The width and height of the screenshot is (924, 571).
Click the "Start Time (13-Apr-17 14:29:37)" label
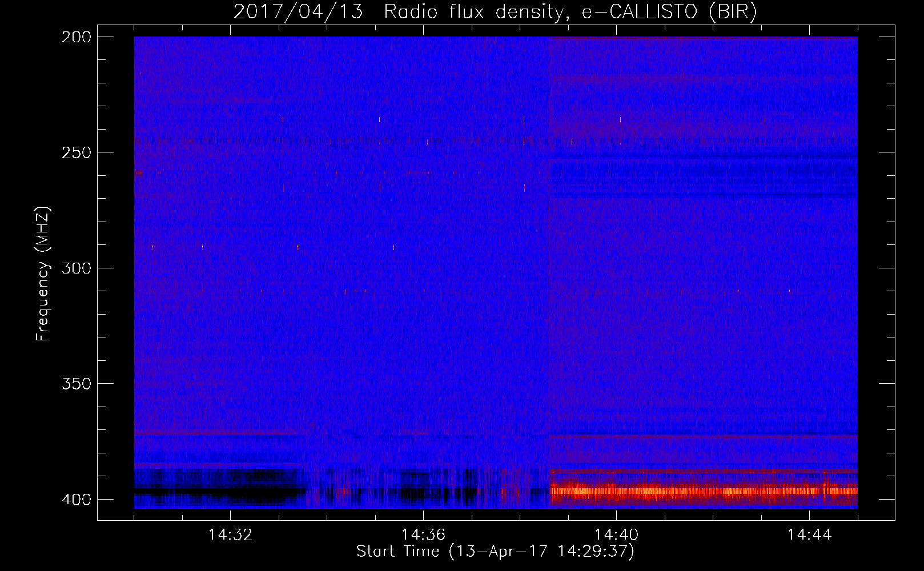point(495,552)
